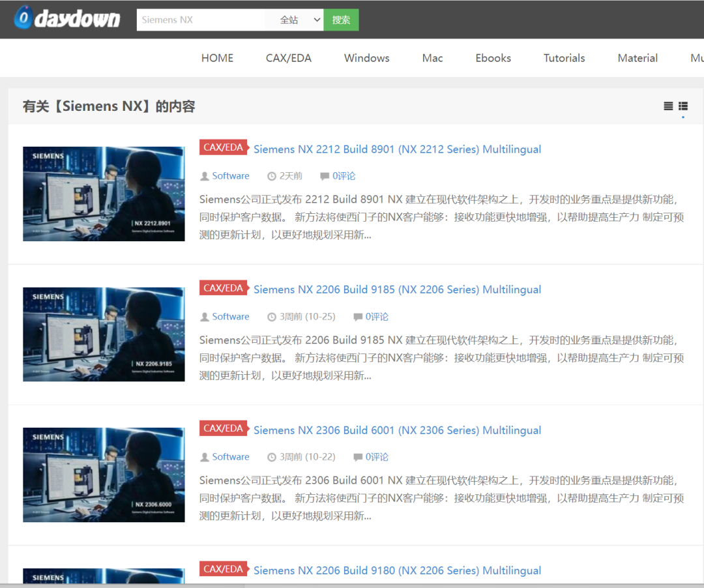Image resolution: width=704 pixels, height=588 pixels.
Task: Click the clock icon beside 2天前
Action: click(x=272, y=176)
